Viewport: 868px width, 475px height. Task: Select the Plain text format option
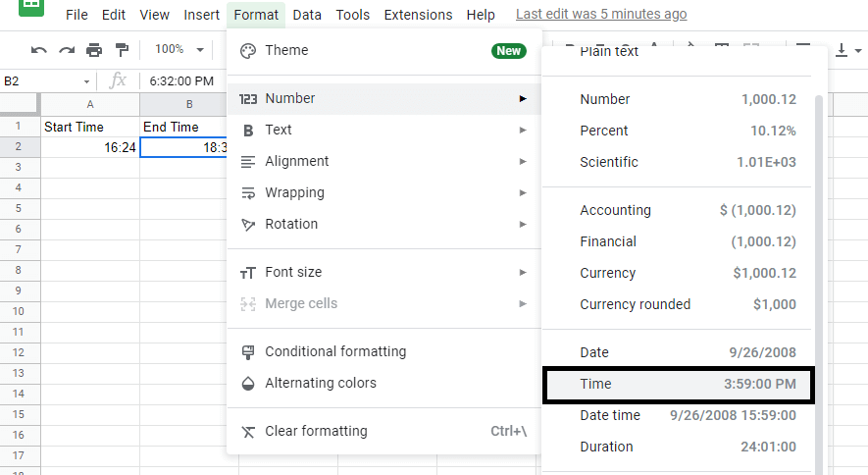679,54
